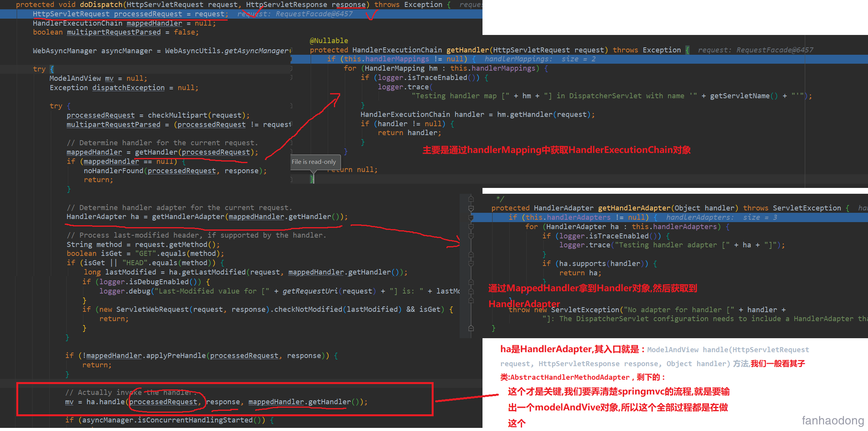Click 'noHandlerFound' method call
The height and width of the screenshot is (431, 868).
pyautogui.click(x=113, y=171)
